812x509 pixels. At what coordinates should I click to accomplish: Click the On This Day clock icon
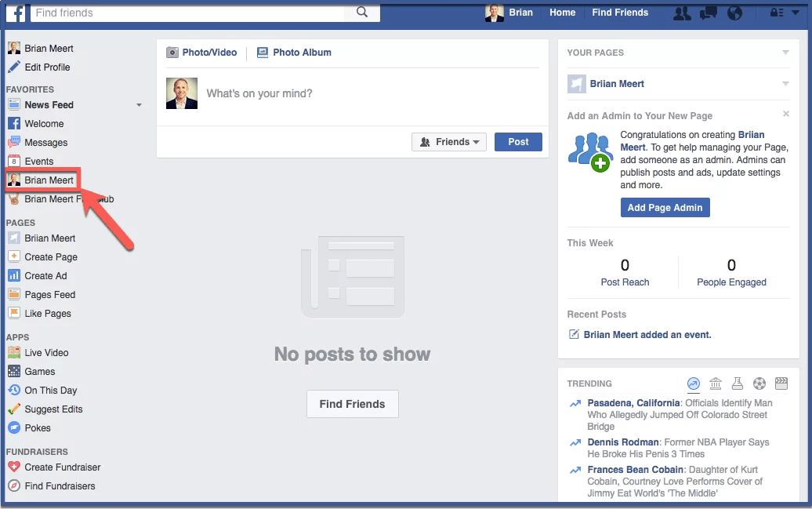click(x=14, y=390)
